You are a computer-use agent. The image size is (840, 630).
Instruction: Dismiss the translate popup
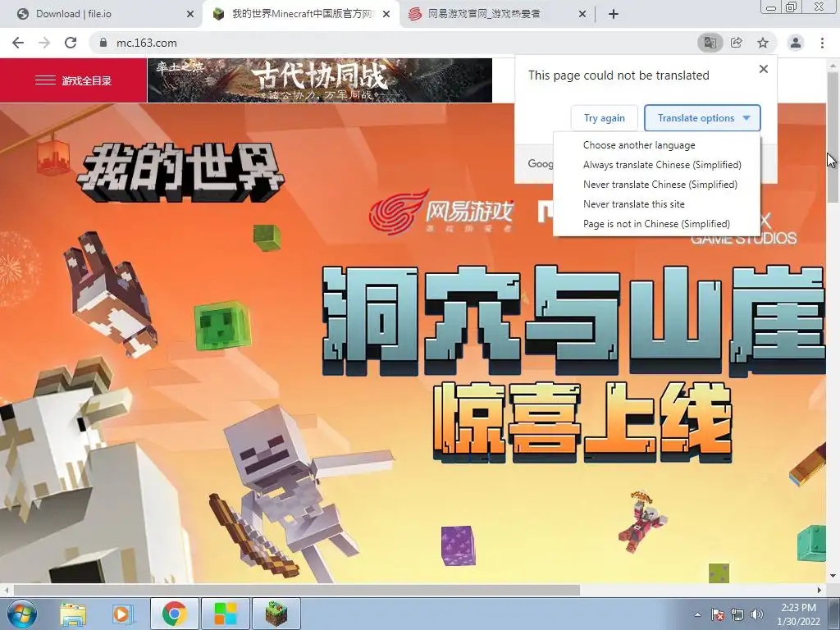pyautogui.click(x=764, y=69)
